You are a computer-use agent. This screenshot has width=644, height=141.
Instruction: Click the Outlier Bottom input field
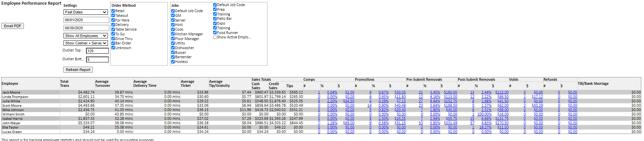coord(97,60)
